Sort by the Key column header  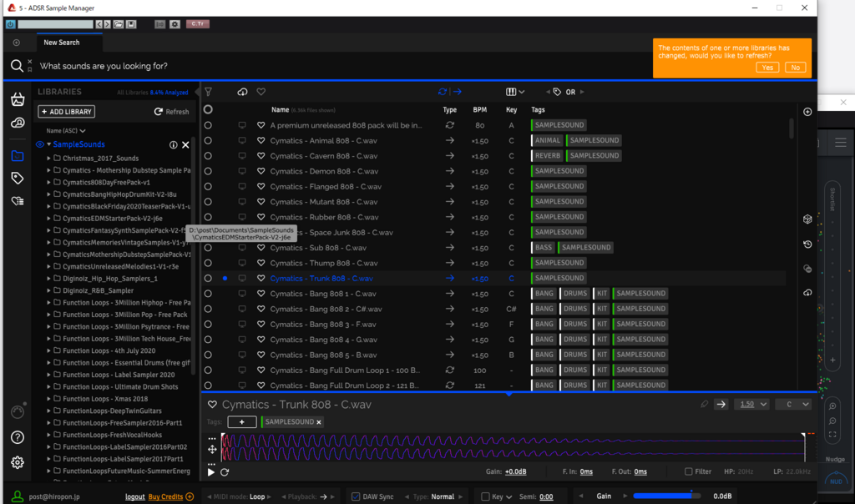click(x=512, y=109)
